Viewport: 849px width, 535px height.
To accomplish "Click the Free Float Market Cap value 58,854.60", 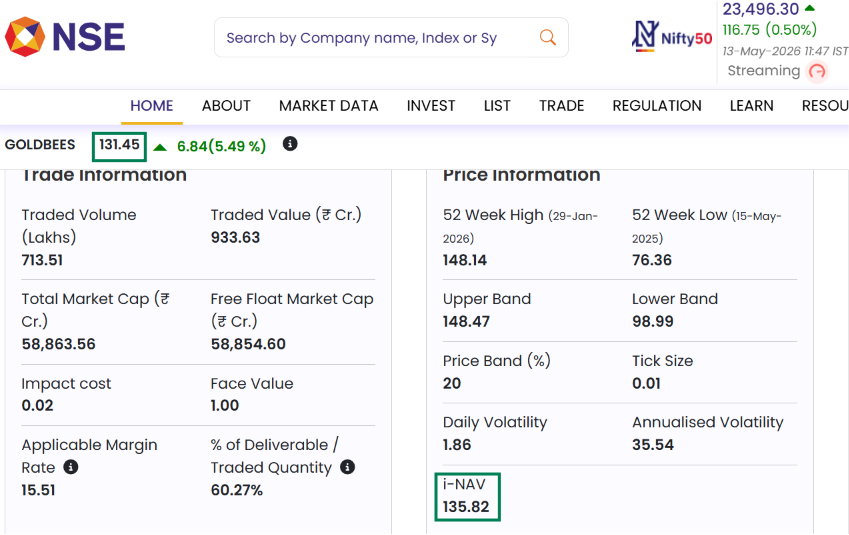I will 248,344.
